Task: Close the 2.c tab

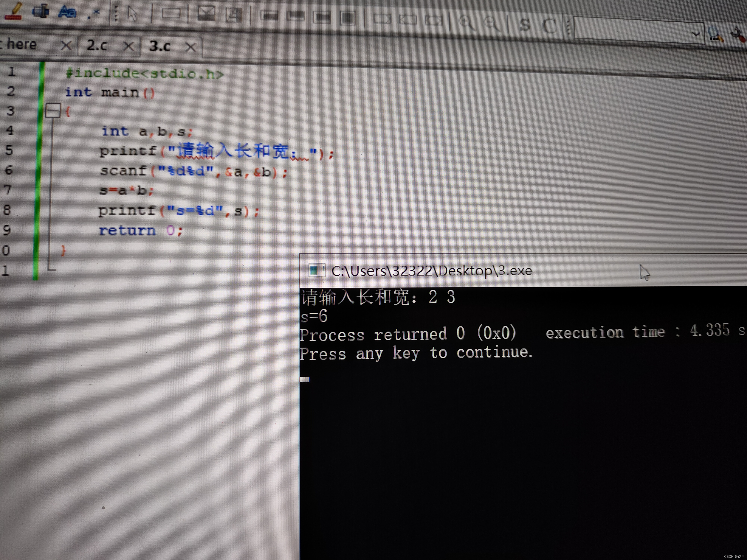Action: click(x=128, y=46)
